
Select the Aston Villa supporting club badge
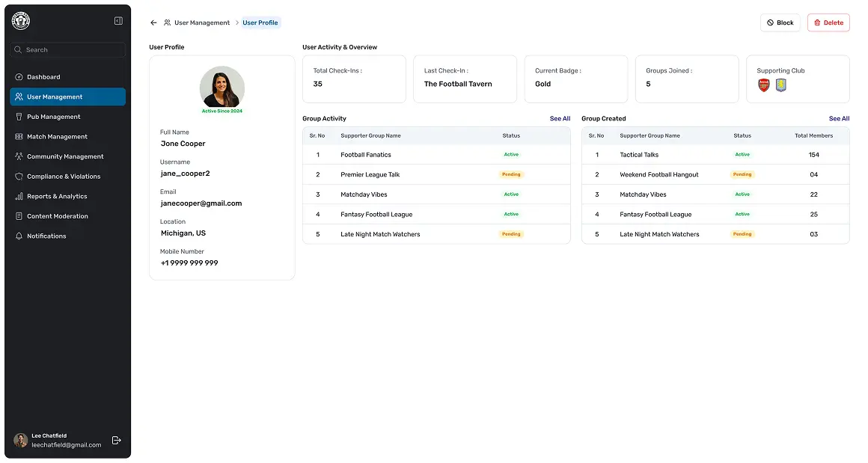pyautogui.click(x=780, y=85)
